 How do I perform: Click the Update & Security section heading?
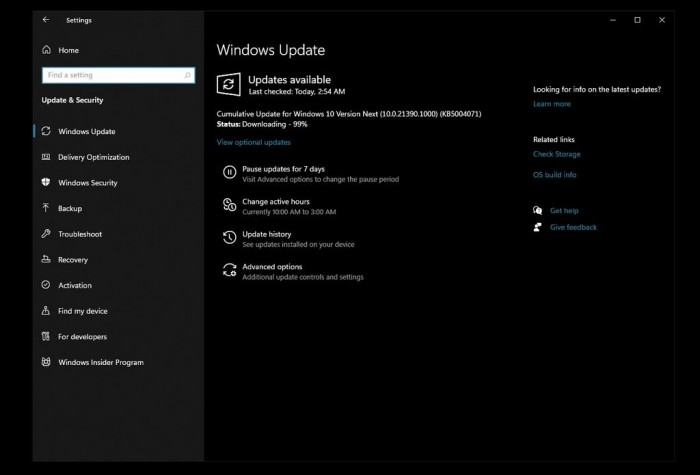click(x=72, y=100)
